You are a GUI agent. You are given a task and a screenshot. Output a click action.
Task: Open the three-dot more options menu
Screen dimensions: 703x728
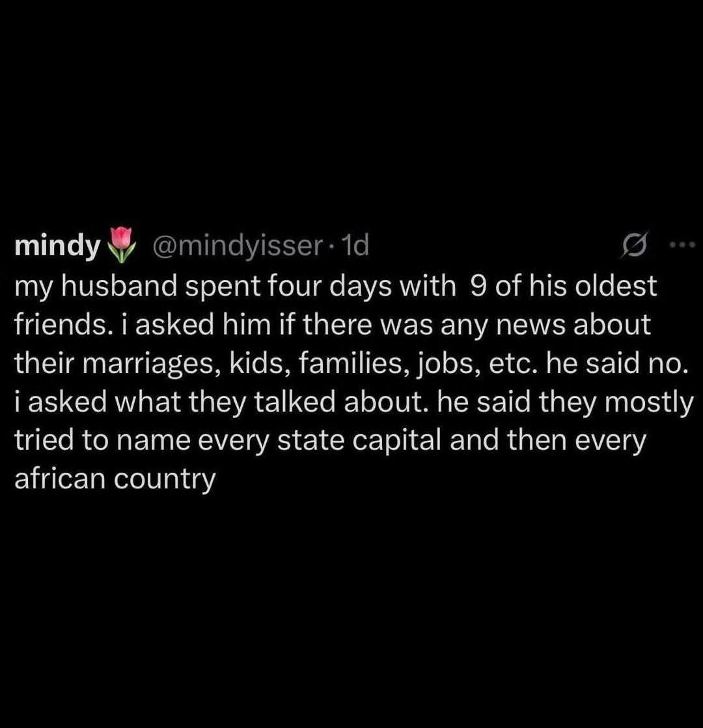tap(682, 245)
